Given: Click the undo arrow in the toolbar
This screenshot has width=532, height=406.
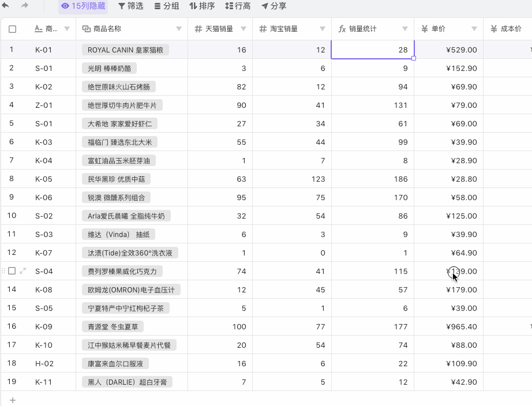Looking at the screenshot, I should coord(6,6).
